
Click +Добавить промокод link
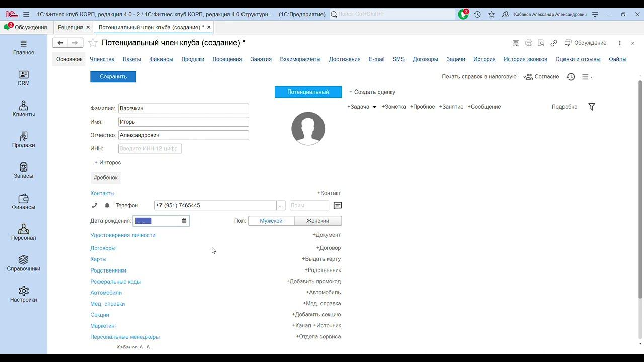point(313,282)
